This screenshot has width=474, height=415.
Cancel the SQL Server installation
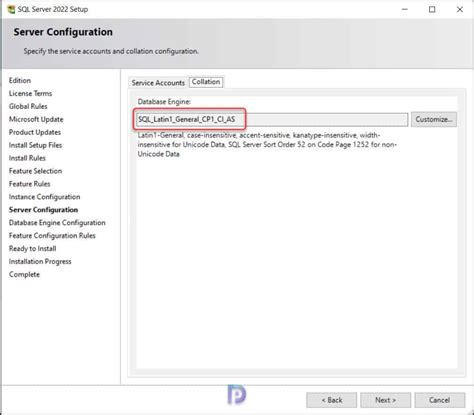pyautogui.click(x=439, y=400)
